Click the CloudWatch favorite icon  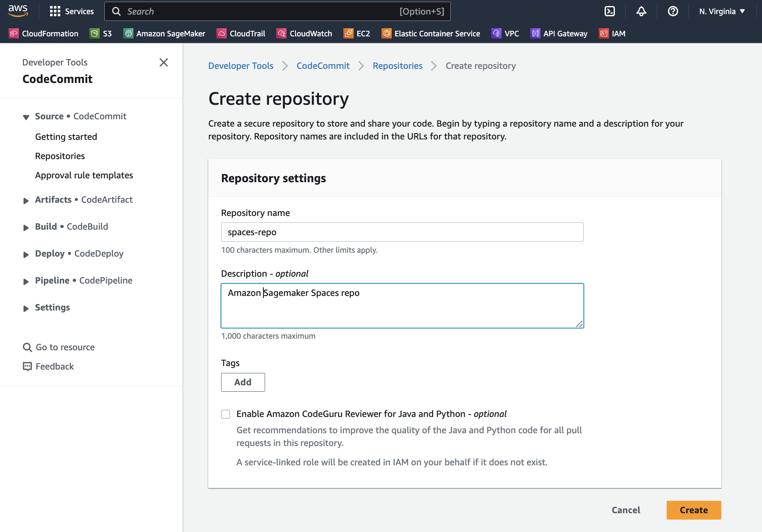pos(281,33)
